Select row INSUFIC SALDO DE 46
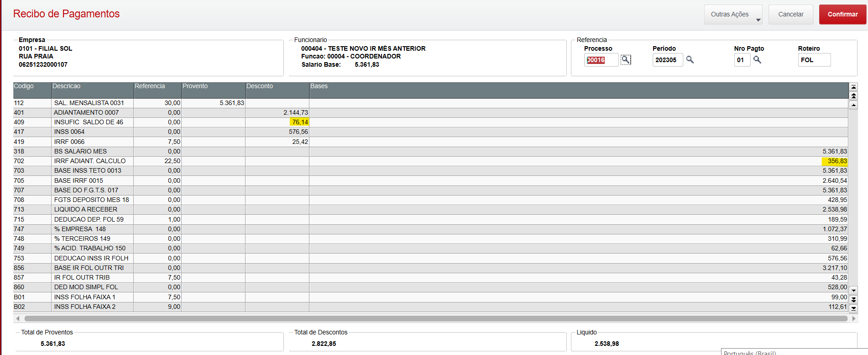Image resolution: width=868 pixels, height=355 pixels. pyautogui.click(x=430, y=122)
